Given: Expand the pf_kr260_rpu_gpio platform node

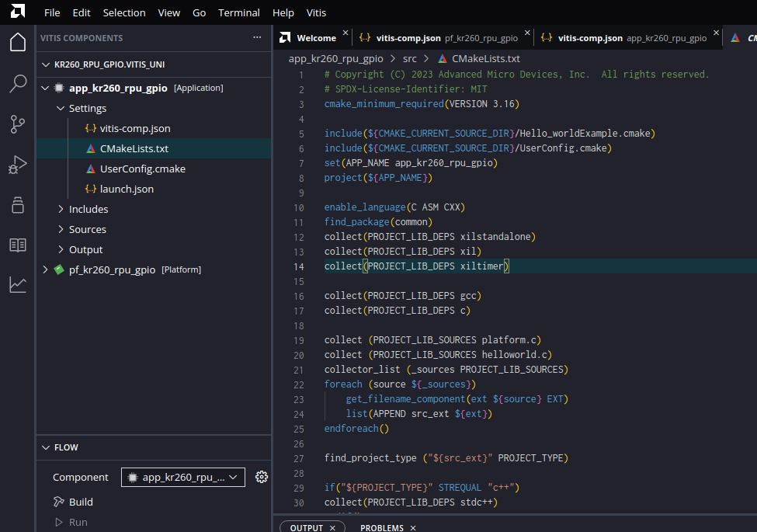Looking at the screenshot, I should (x=45, y=269).
